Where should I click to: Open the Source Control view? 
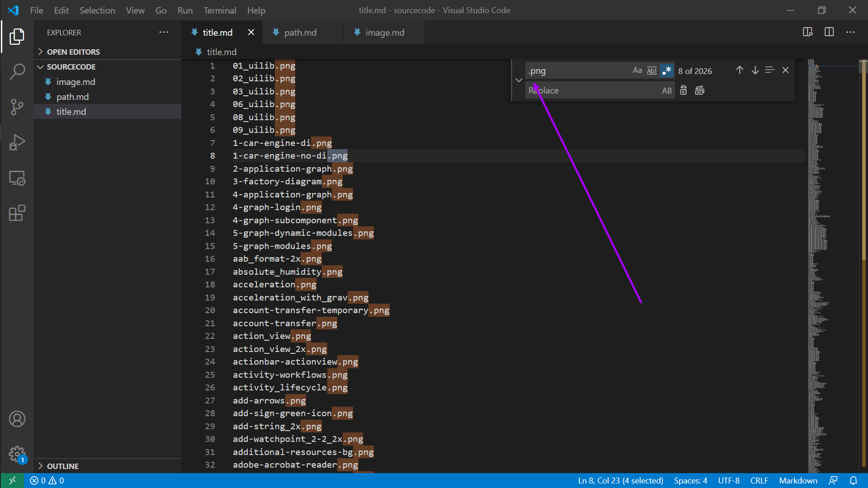click(17, 107)
